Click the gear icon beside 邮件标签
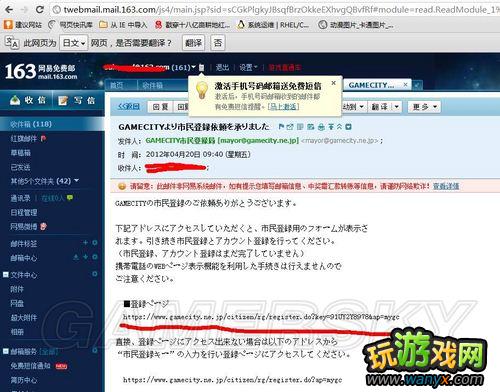 95,243
